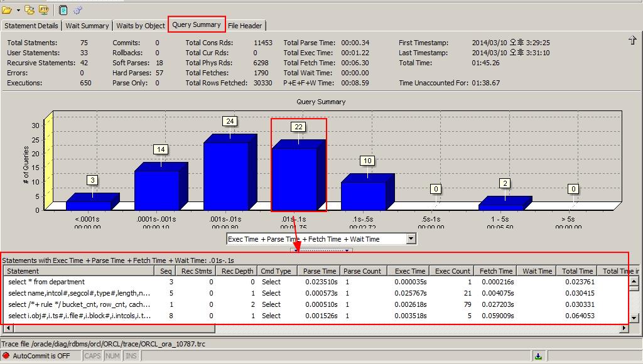Click the splitter handle below the chart
This screenshot has height=364, width=643.
click(321, 250)
